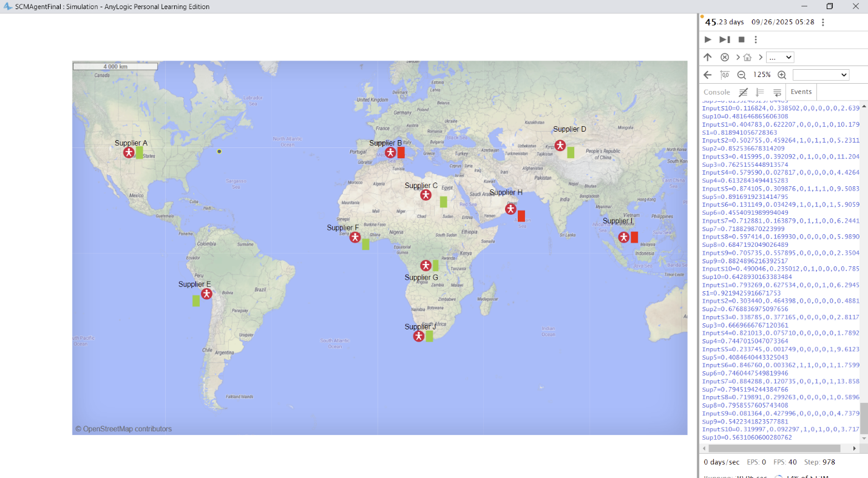Zoom out using the minus magnifier
Image resolution: width=868 pixels, height=478 pixels.
[741, 75]
